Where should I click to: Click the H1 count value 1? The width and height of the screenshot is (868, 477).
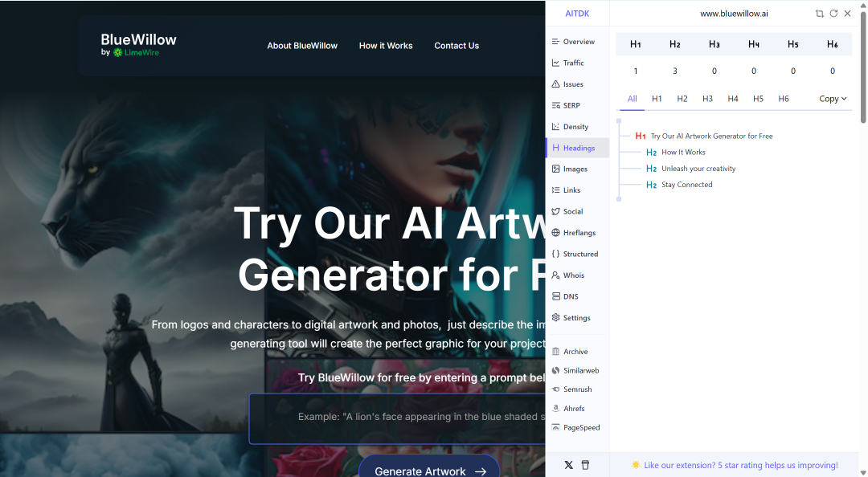636,71
